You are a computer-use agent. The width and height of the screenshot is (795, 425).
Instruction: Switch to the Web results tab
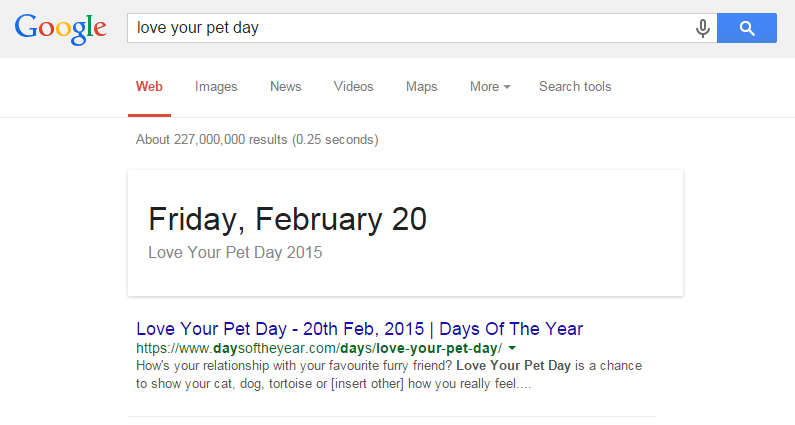(150, 87)
